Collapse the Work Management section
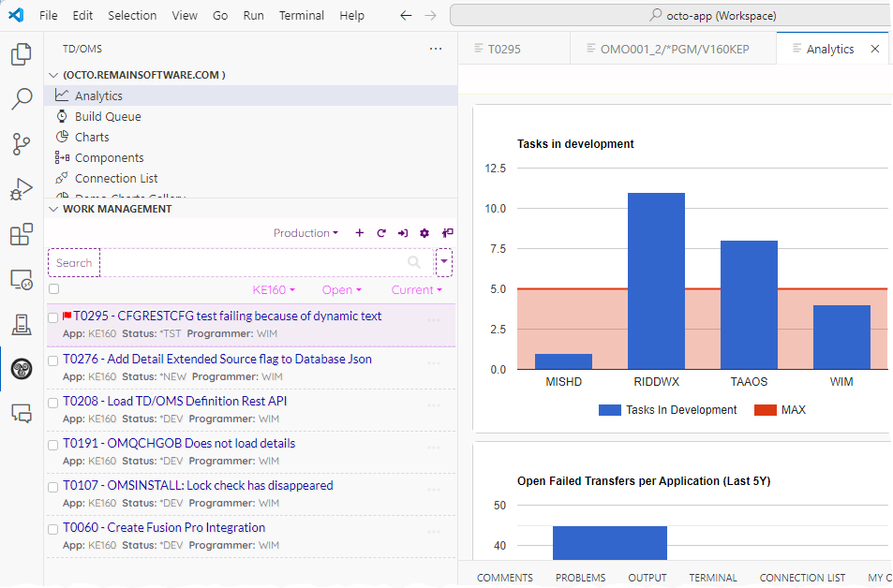Image resolution: width=893 pixels, height=588 pixels. tap(53, 209)
